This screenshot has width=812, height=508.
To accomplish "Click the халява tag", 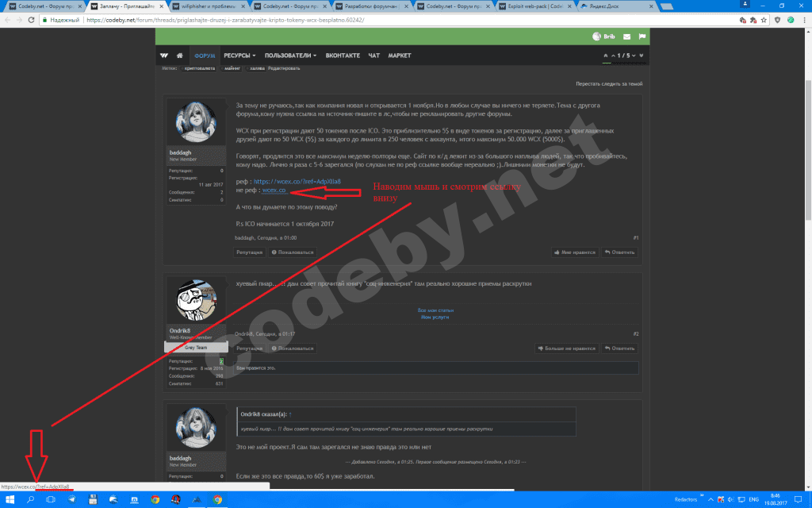I will 257,68.
